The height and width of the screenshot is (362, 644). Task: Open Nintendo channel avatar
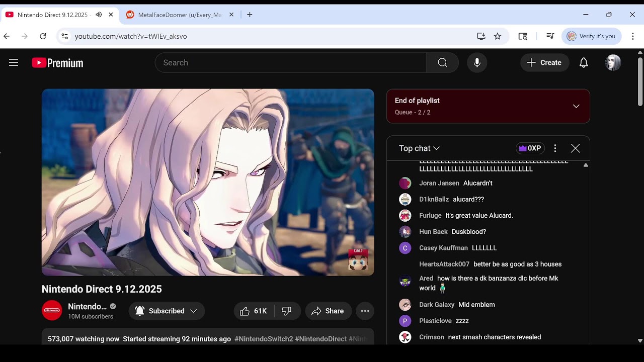pyautogui.click(x=52, y=311)
